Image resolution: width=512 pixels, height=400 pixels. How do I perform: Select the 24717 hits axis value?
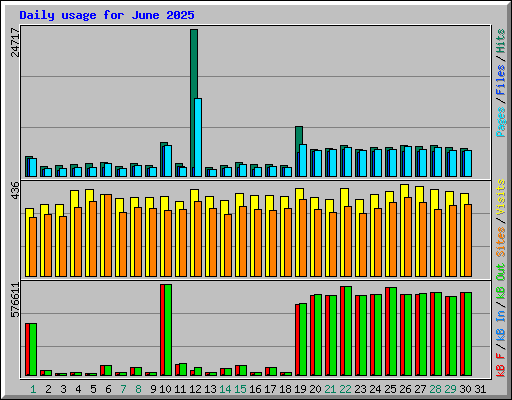point(15,42)
